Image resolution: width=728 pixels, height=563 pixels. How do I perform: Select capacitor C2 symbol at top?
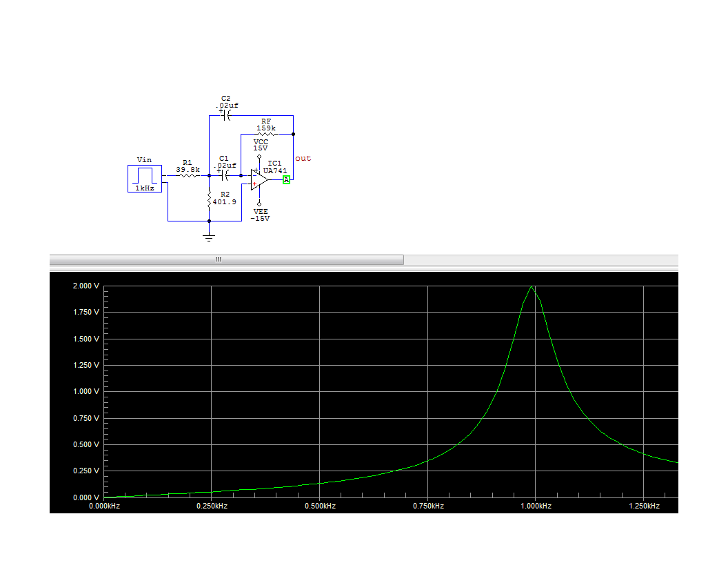pyautogui.click(x=226, y=115)
